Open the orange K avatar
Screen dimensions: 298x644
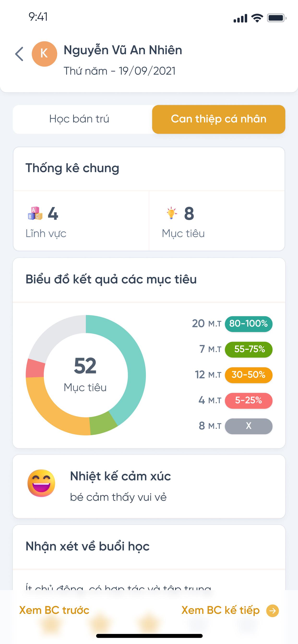(44, 54)
